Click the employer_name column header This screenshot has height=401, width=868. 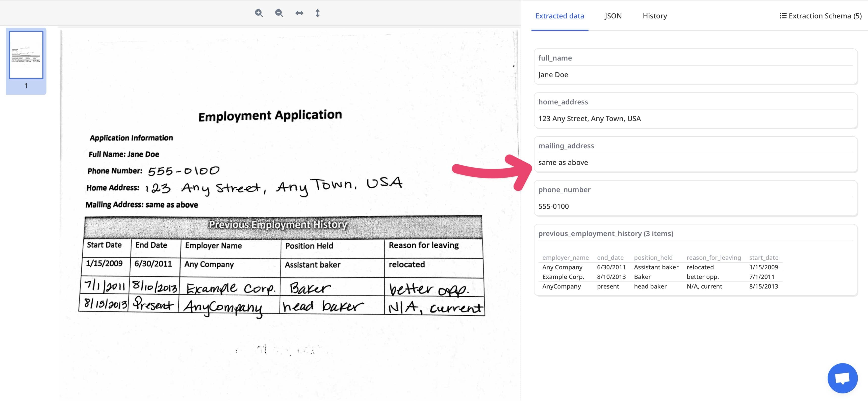[x=566, y=257]
